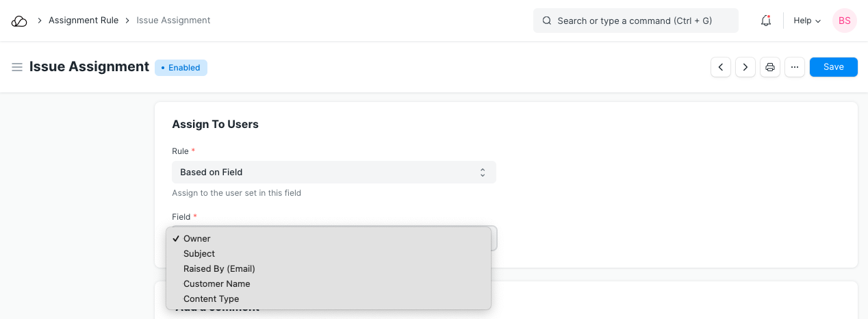Select the Subject option
This screenshot has height=319, width=868.
199,254
